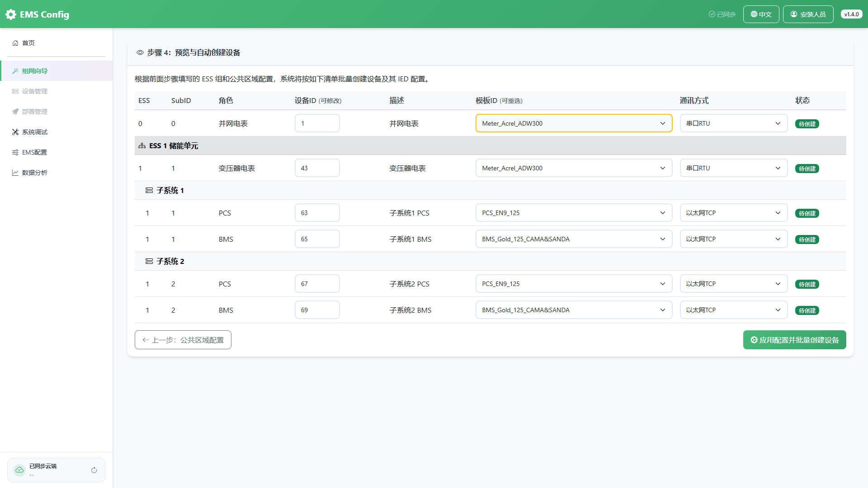Screen dimensions: 868x488
Task: Click the chart icon for 数据分析
Action: pyautogui.click(x=15, y=173)
